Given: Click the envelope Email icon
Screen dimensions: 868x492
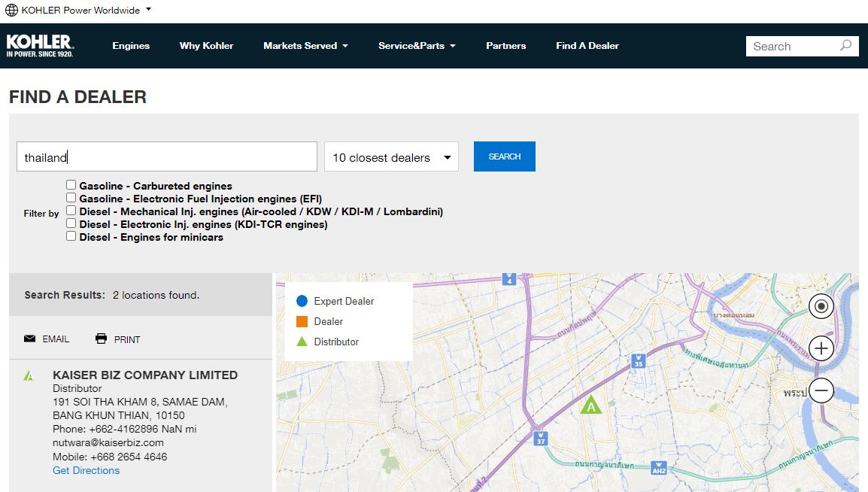Looking at the screenshot, I should point(30,339).
